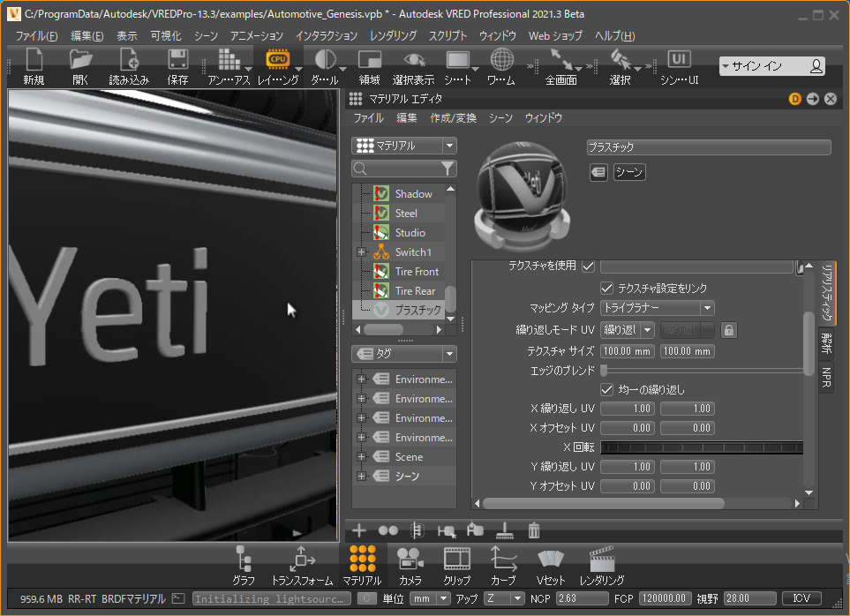The image size is (850, 616).
Task: Click the エッジのブレンド slider
Action: (x=702, y=371)
